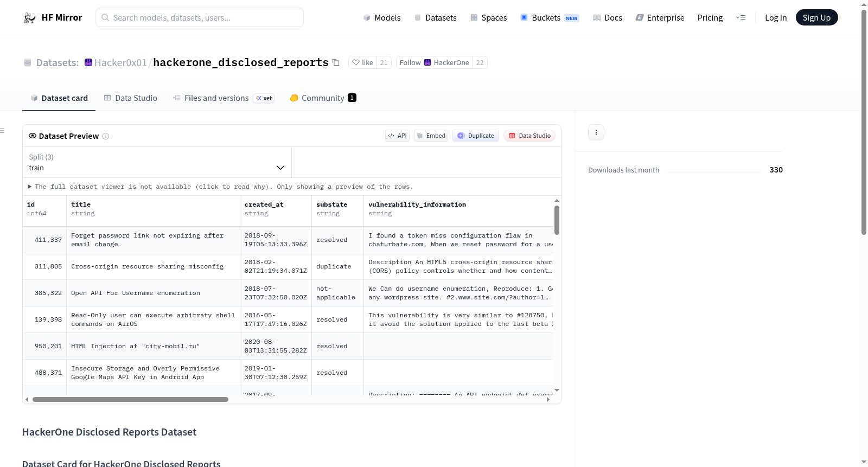Click the table's horizontal scrollbar thumb
This screenshot has width=868, height=467.
[130, 400]
